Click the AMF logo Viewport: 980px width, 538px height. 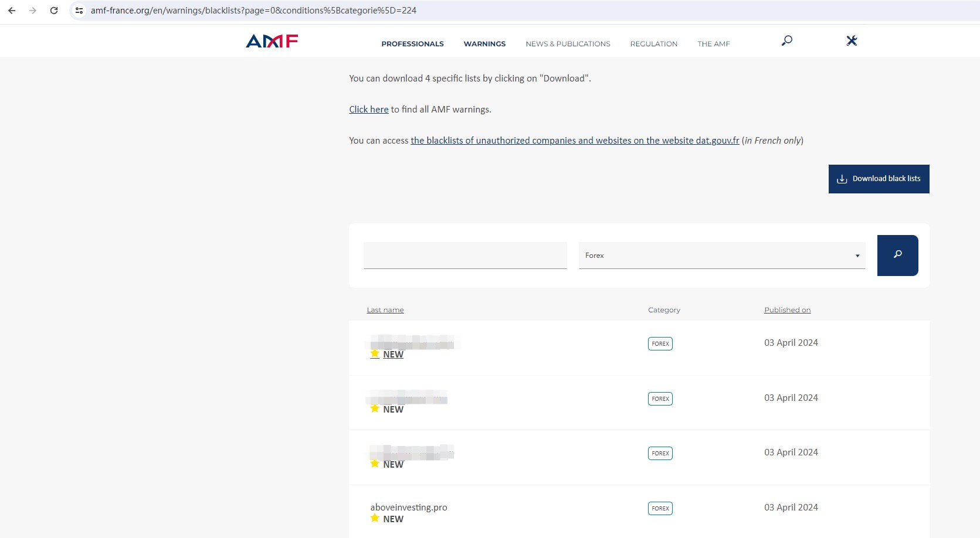pyautogui.click(x=272, y=41)
